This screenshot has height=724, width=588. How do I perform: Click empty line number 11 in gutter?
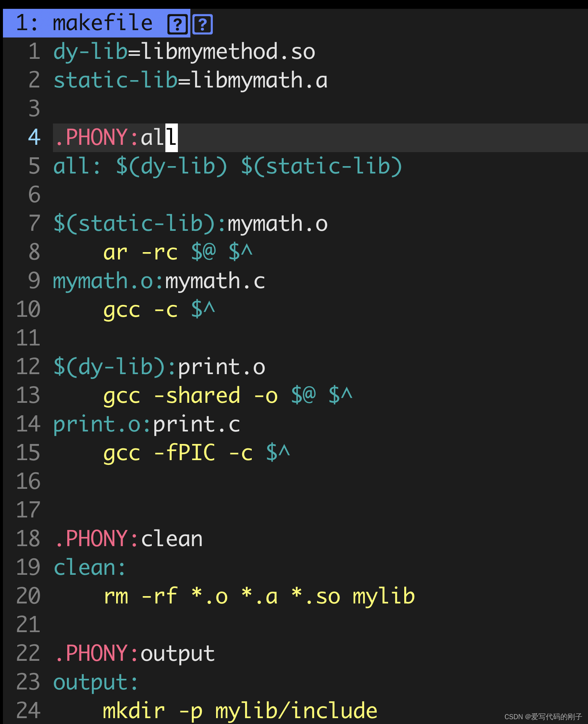click(28, 338)
